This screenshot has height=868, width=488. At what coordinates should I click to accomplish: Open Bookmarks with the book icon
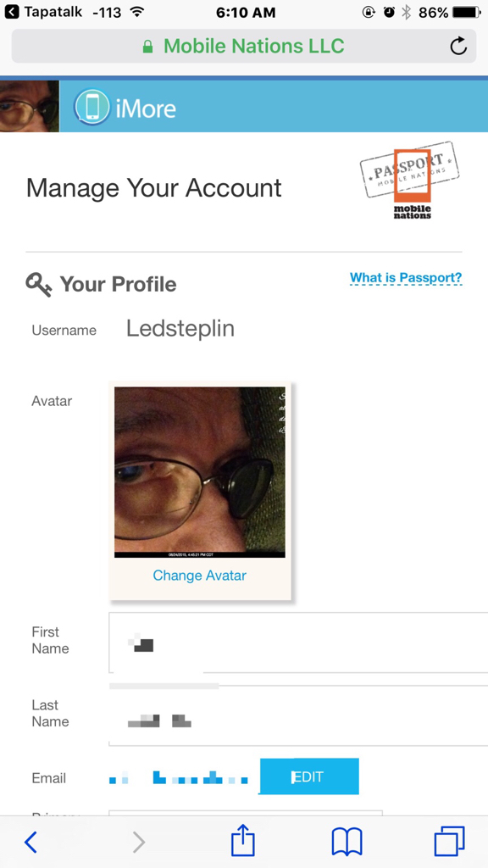(347, 842)
